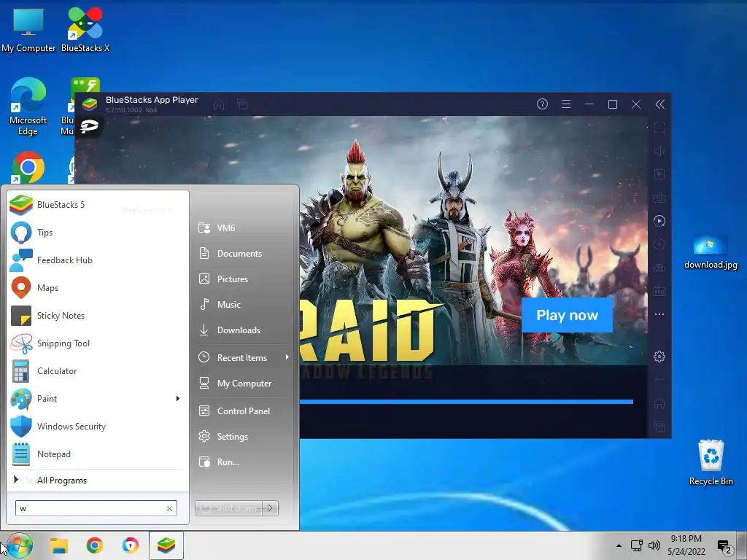Switch to BlueStacks taskbar button
747x560 pixels.
[x=166, y=545]
